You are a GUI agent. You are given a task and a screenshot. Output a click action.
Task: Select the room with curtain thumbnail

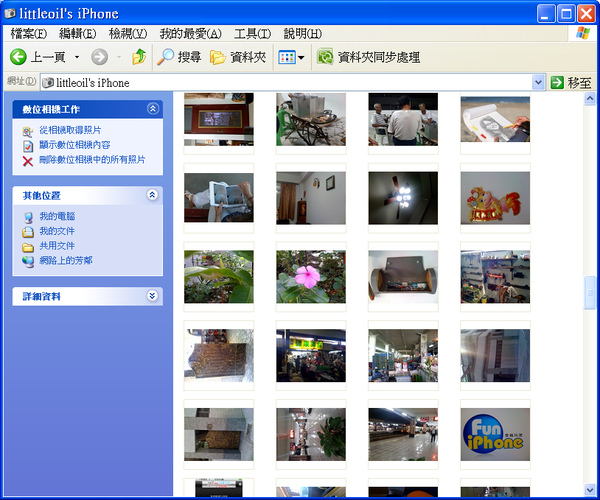click(311, 198)
